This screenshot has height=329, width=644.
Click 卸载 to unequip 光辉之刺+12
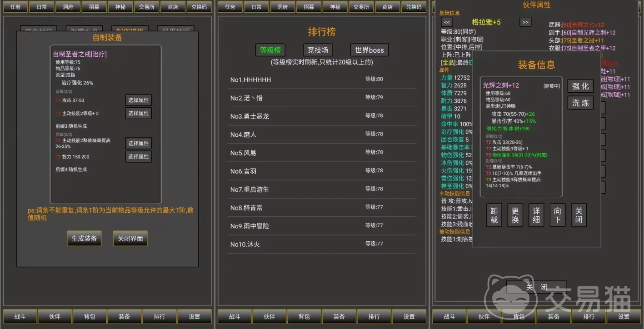[x=494, y=215]
